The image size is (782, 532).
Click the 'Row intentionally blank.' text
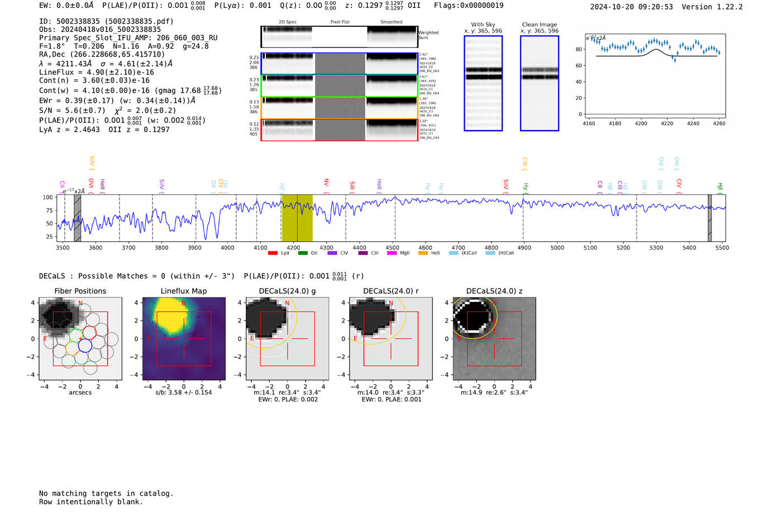click(91, 502)
